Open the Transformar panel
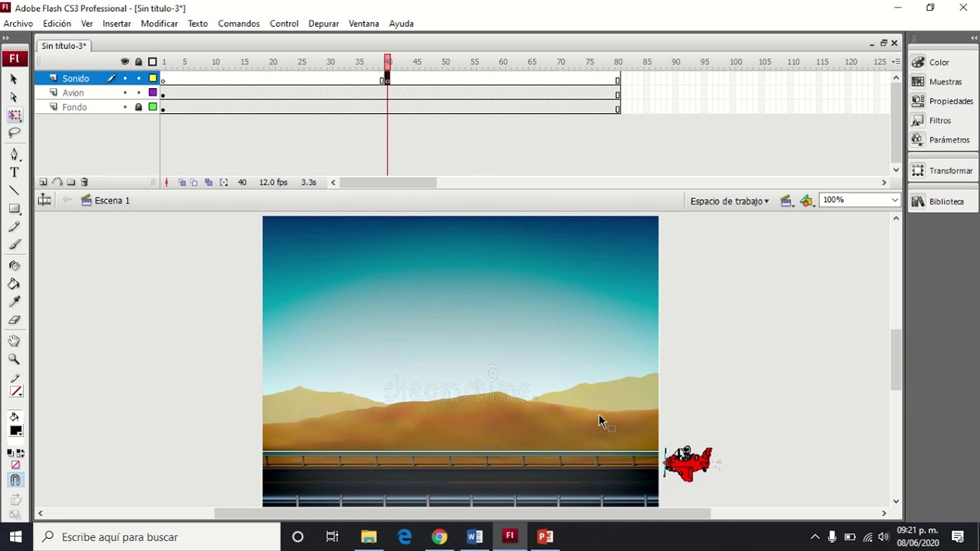 point(942,171)
